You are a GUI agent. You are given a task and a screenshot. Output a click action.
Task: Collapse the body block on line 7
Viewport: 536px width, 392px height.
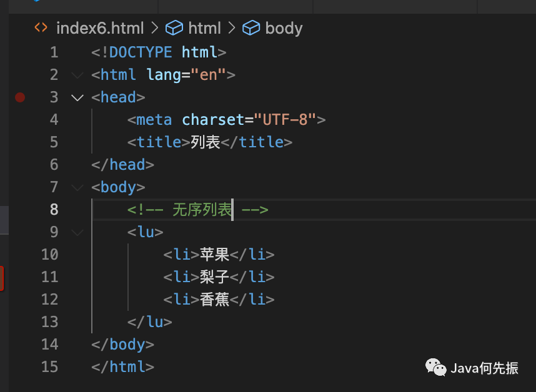click(77, 187)
